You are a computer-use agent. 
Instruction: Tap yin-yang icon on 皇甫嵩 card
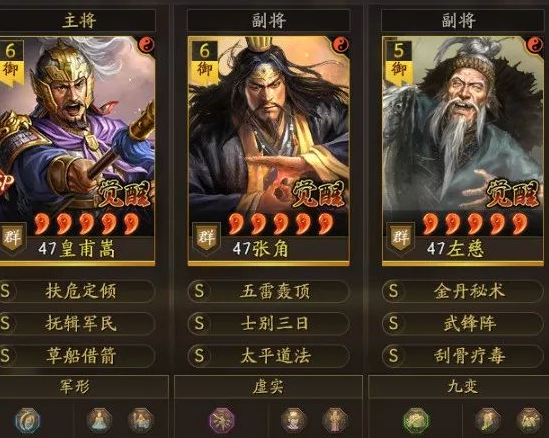[x=146, y=45]
